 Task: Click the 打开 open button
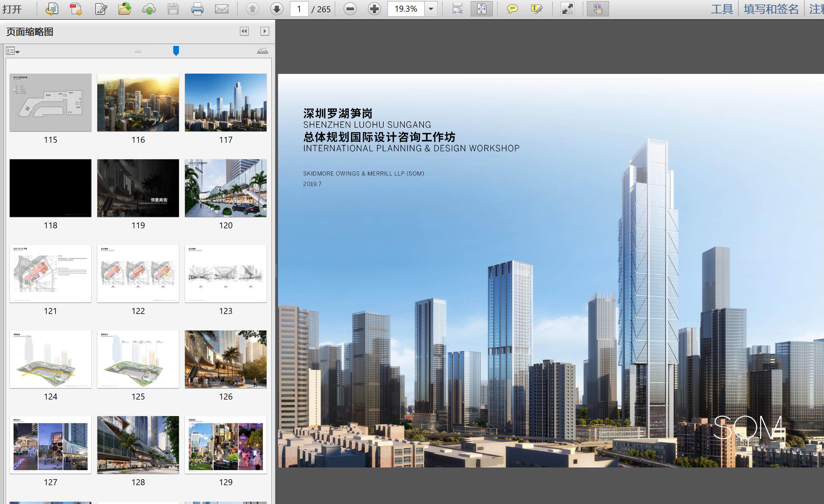[12, 9]
